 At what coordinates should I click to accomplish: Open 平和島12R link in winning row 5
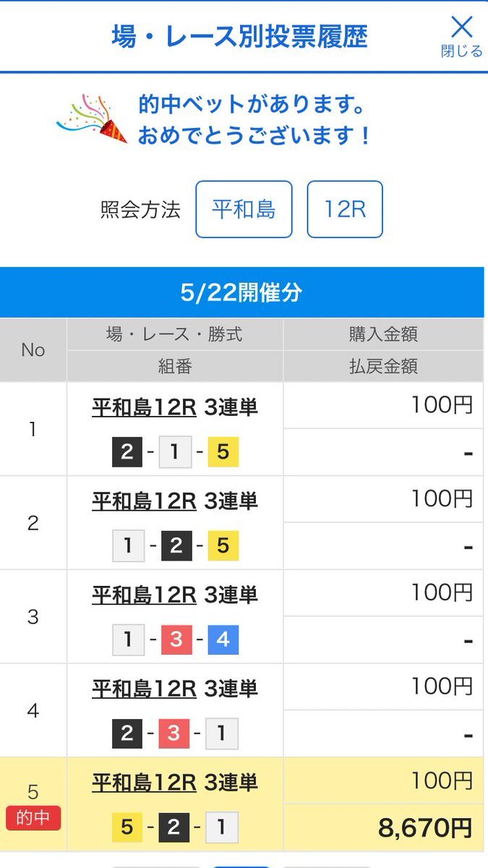(145, 783)
